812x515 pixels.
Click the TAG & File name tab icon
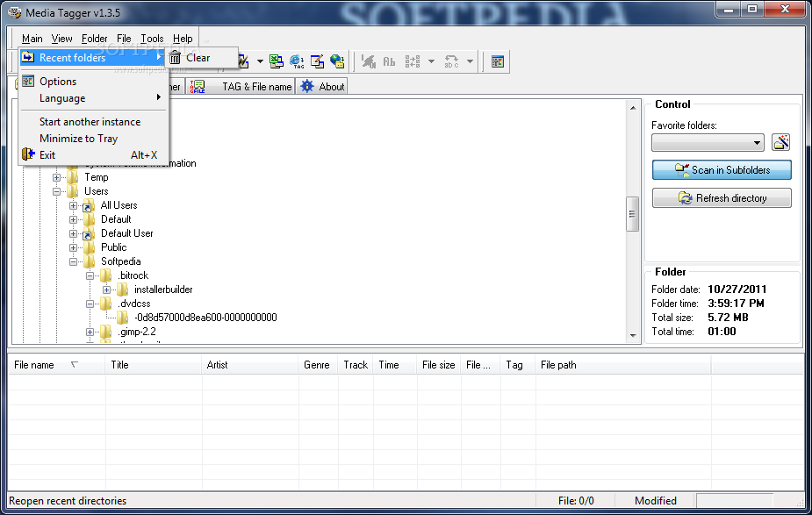pyautogui.click(x=198, y=87)
